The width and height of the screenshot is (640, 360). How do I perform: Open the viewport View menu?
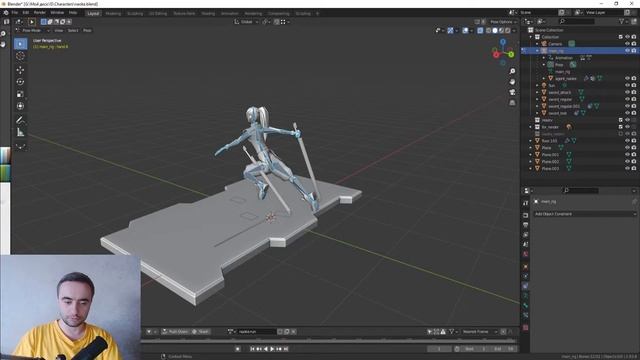click(x=59, y=30)
